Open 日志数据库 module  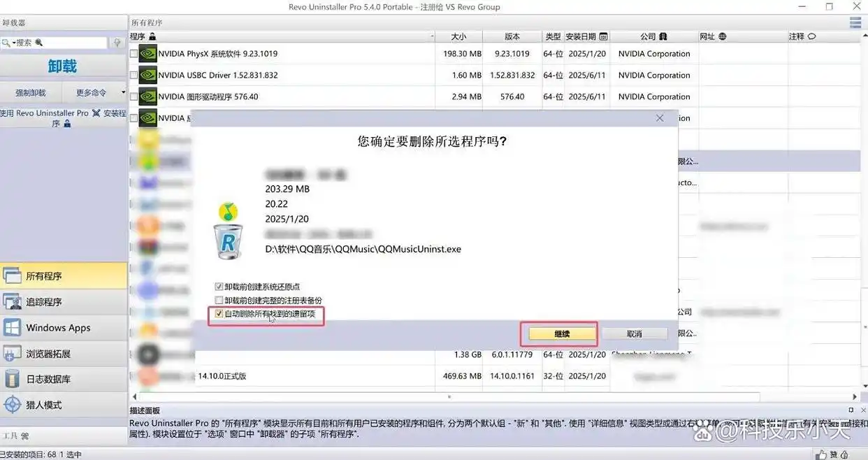pos(64,379)
